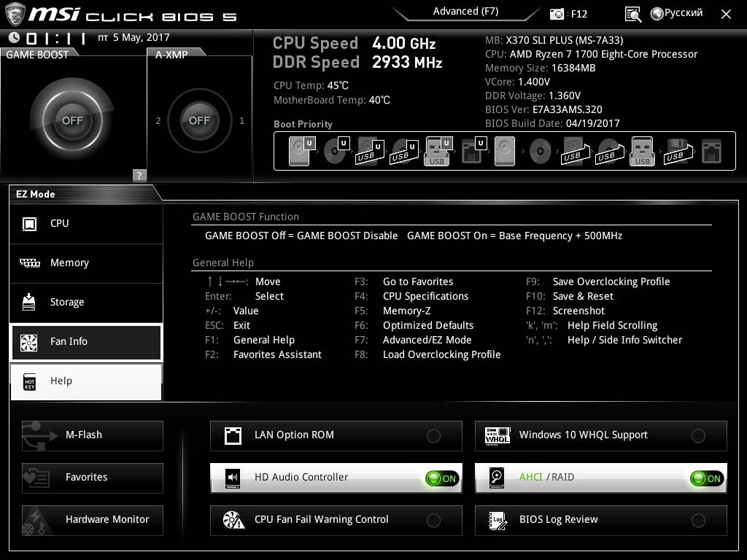Select the USB floppy boot device icon
The image size is (747, 560).
(x=678, y=151)
